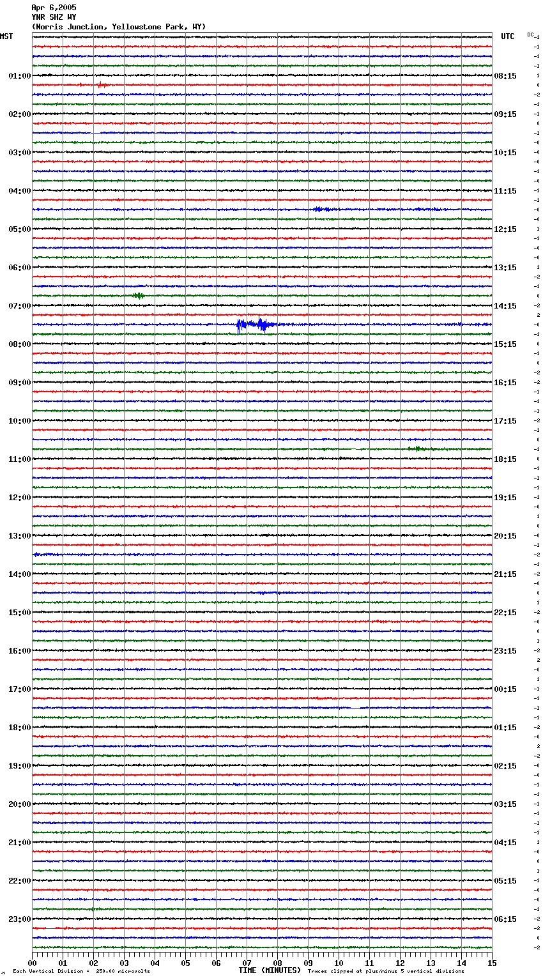The width and height of the screenshot is (543, 980).
Task: Click the UTC label '11:15'
Action: click(x=505, y=191)
